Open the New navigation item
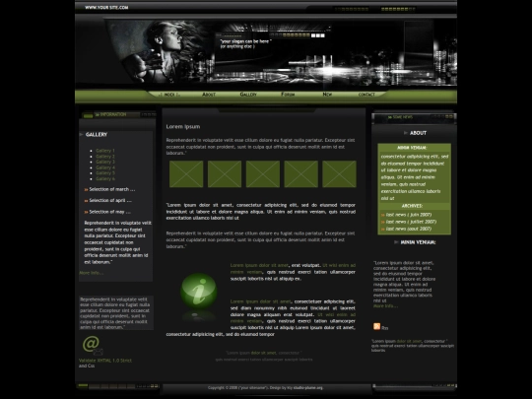Viewport: 532px width, 399px height. pos(327,95)
